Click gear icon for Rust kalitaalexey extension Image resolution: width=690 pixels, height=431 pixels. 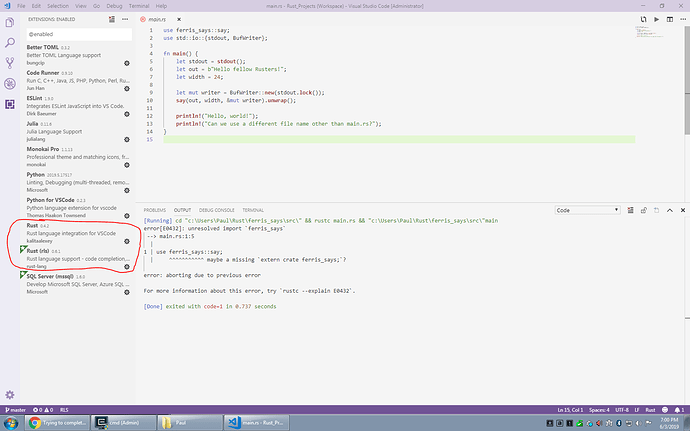coord(127,241)
